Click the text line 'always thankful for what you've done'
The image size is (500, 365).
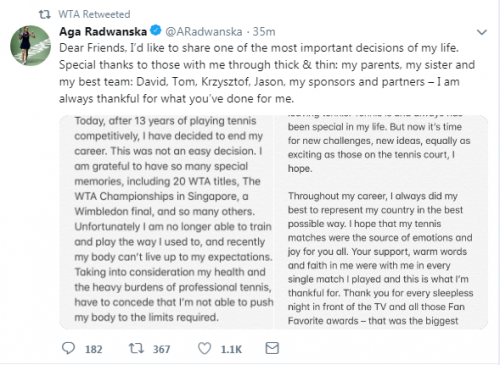pos(177,99)
